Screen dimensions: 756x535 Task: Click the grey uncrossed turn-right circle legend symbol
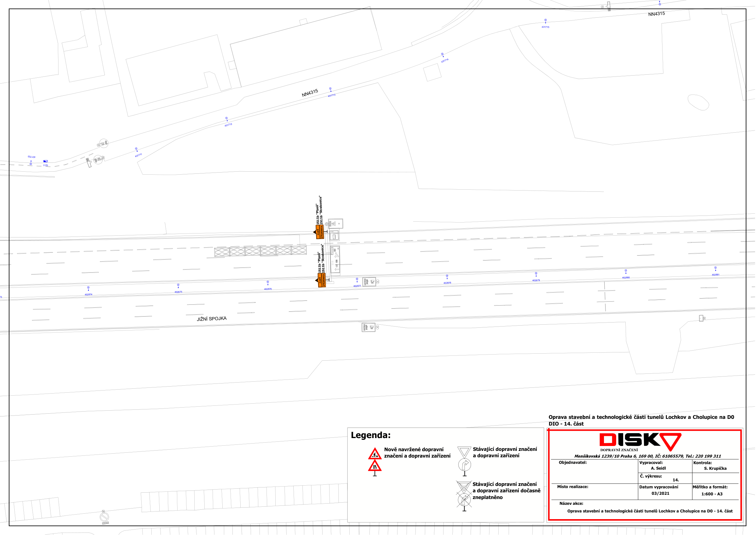465,465
